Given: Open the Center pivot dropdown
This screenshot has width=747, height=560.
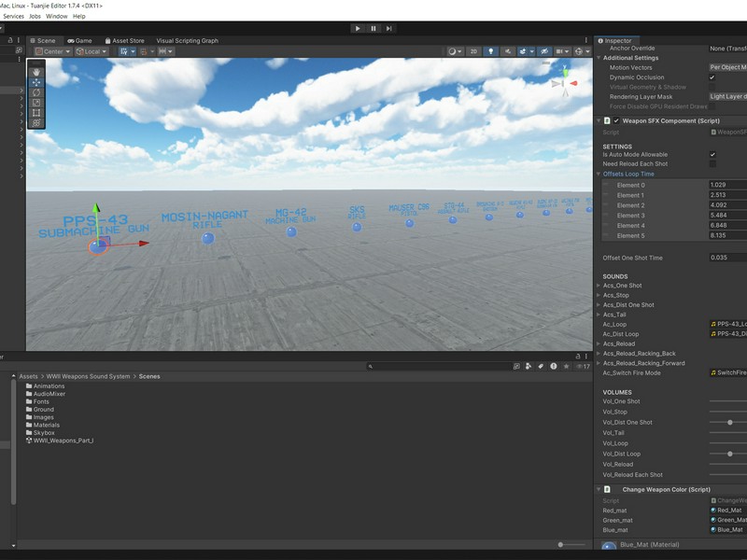Looking at the screenshot, I should 53,51.
